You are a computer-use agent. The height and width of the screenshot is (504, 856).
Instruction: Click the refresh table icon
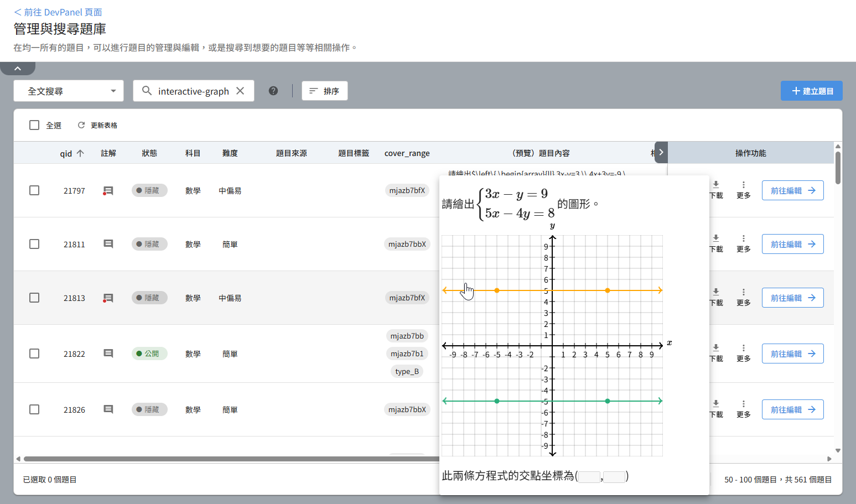(x=81, y=125)
